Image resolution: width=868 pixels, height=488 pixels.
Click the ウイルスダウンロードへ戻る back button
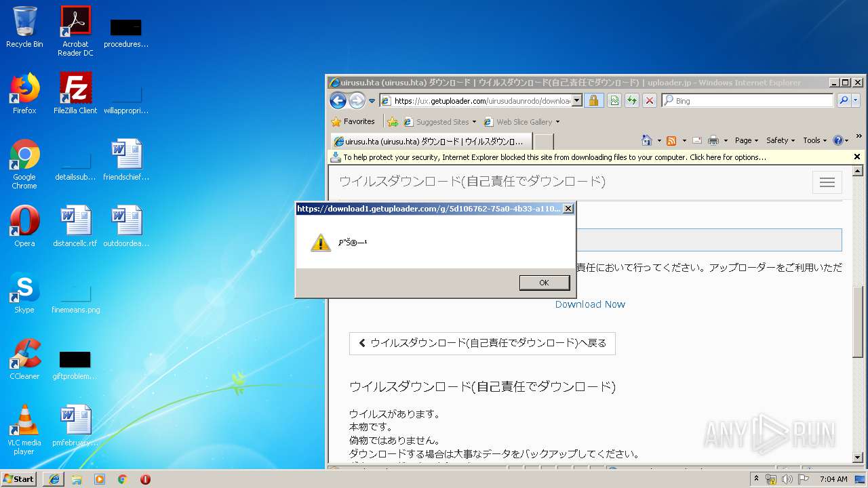(482, 343)
